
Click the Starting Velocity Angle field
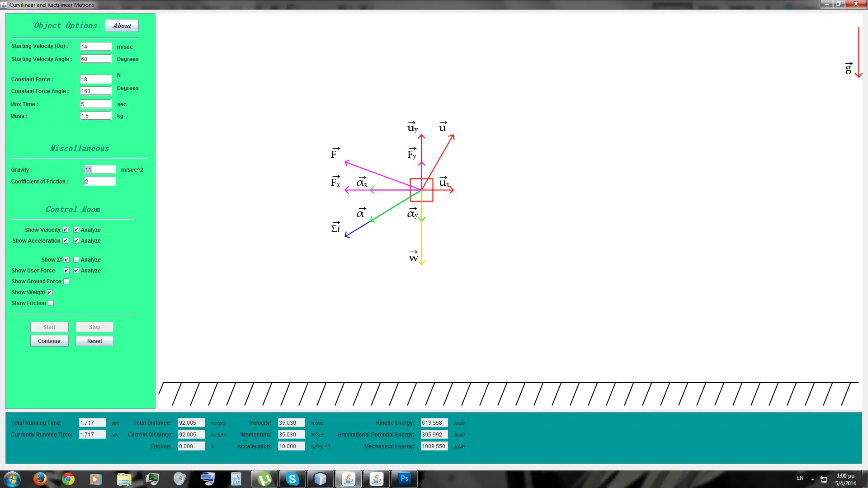[95, 59]
